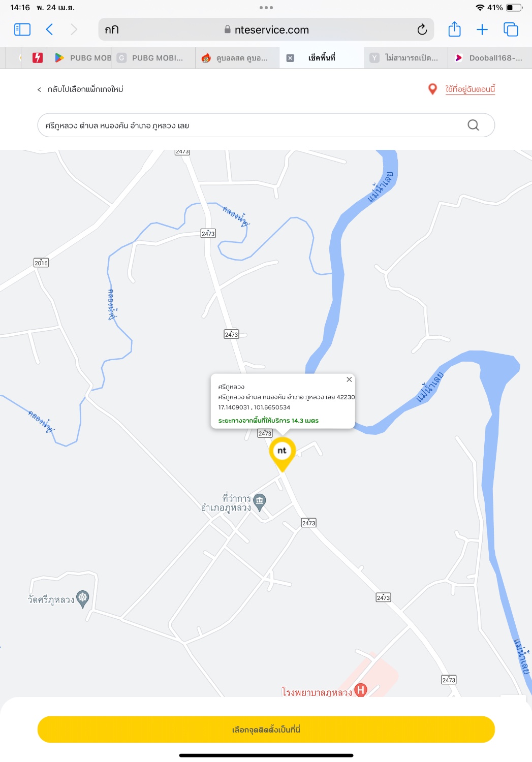Select the district office map marker
The height and width of the screenshot is (762, 532).
260,502
